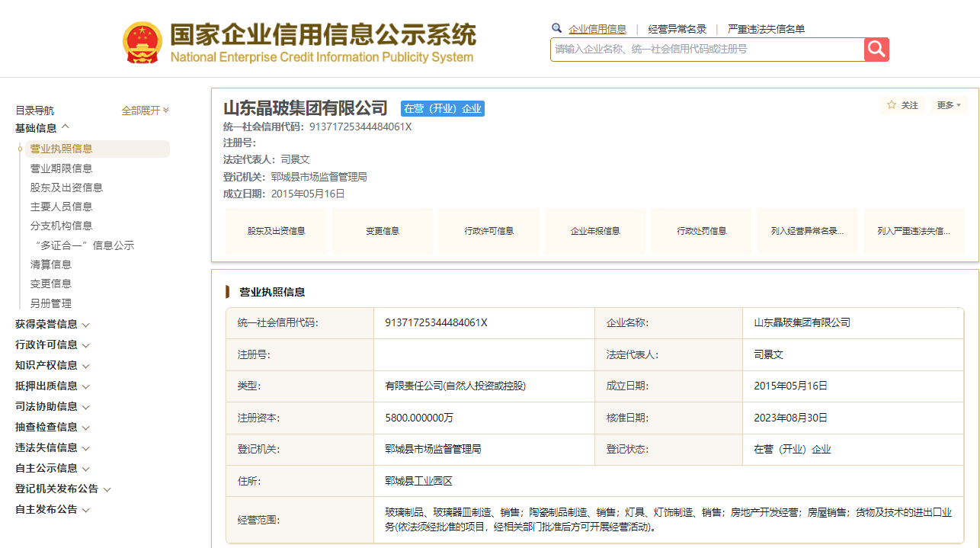Expand the 司法协助信息 section
The width and height of the screenshot is (980, 548).
tap(53, 406)
